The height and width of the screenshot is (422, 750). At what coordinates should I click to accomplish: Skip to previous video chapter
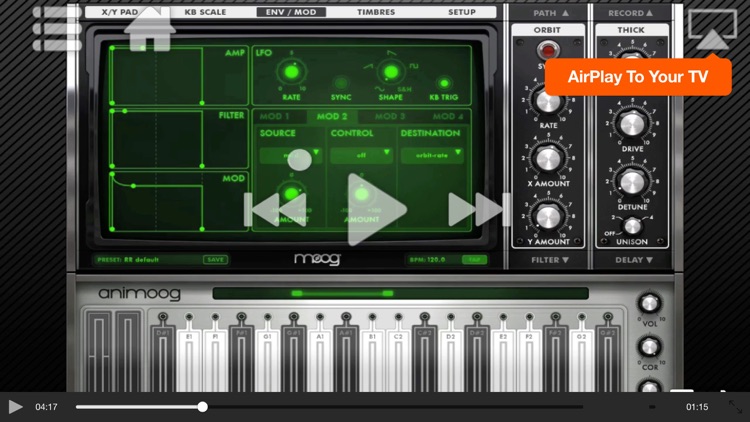(276, 210)
